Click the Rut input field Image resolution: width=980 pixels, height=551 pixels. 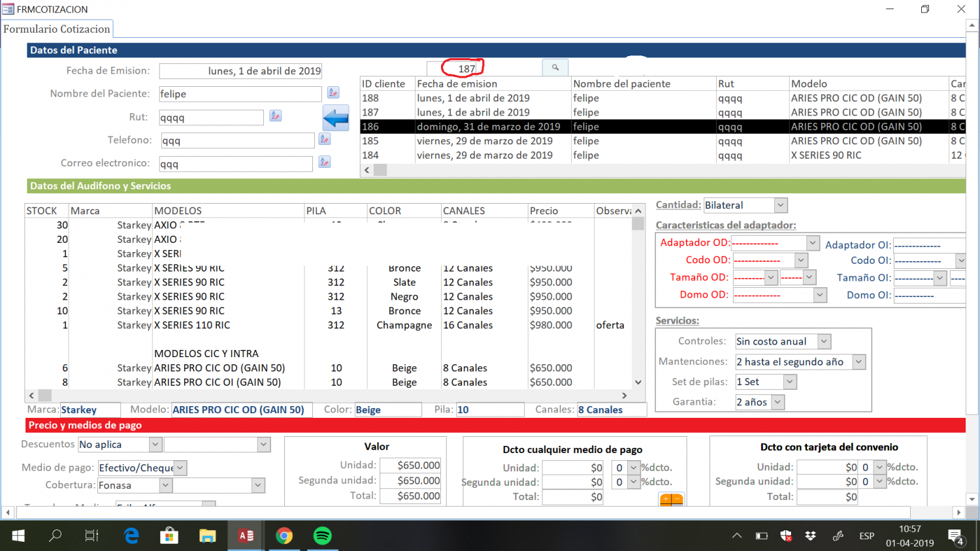[x=211, y=118]
